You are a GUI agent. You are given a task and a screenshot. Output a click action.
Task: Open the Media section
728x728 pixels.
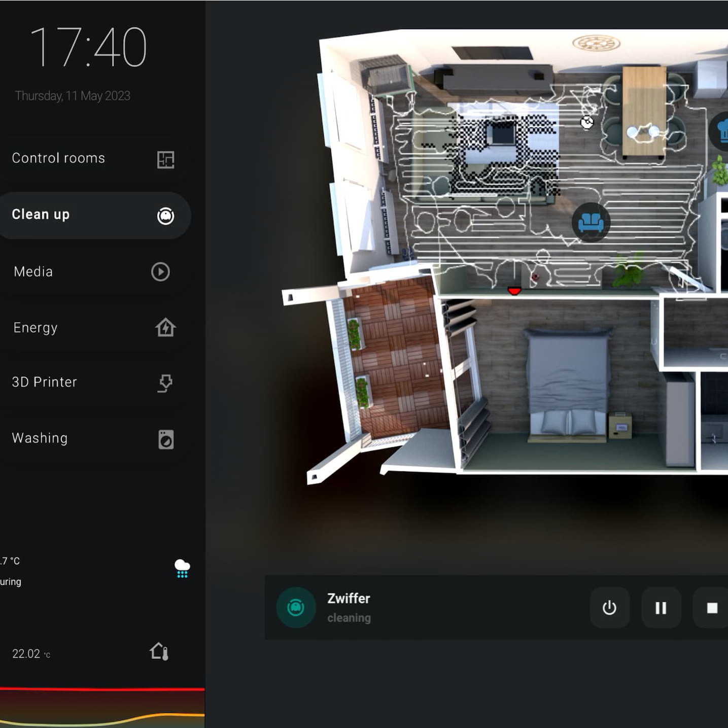(x=33, y=272)
